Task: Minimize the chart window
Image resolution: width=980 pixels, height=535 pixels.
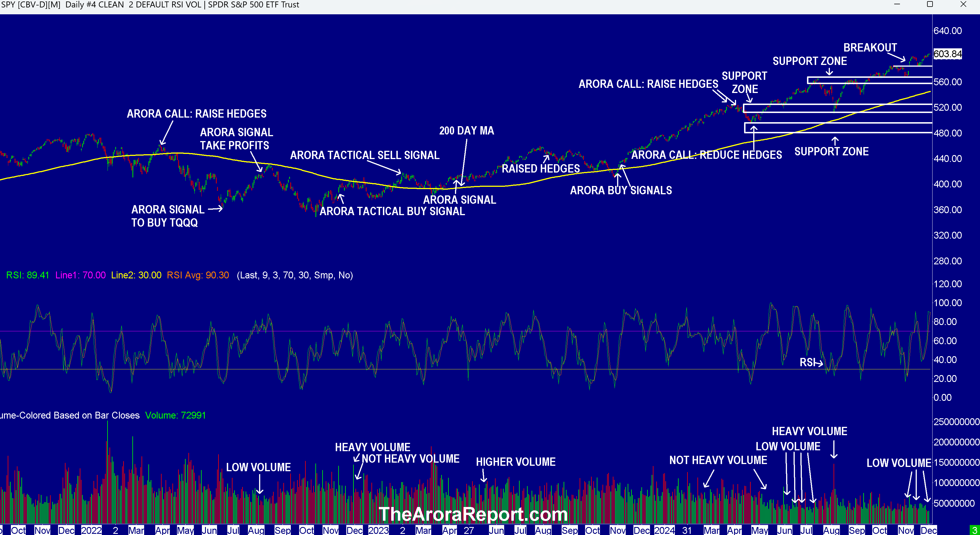Action: (897, 5)
